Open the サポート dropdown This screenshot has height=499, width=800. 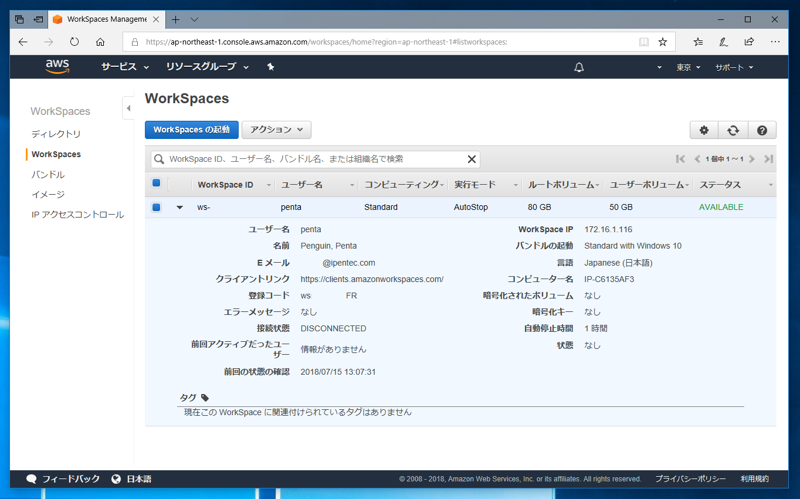click(x=734, y=67)
